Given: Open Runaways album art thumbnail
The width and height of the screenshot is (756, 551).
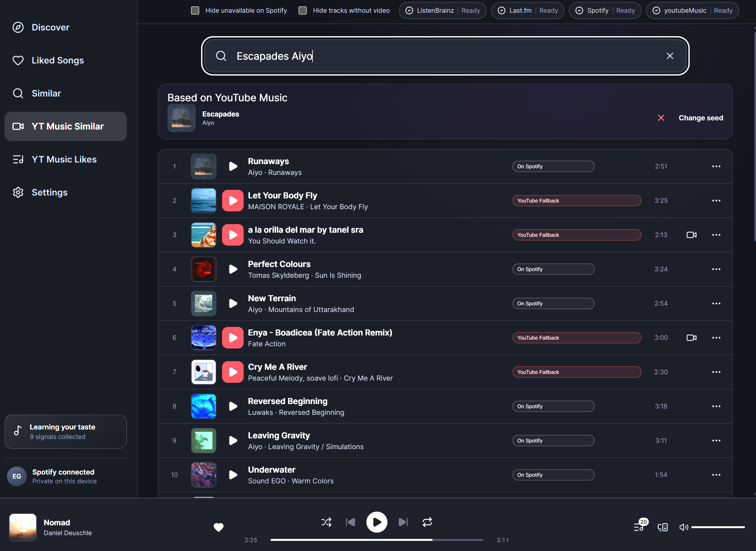Looking at the screenshot, I should pyautogui.click(x=204, y=166).
